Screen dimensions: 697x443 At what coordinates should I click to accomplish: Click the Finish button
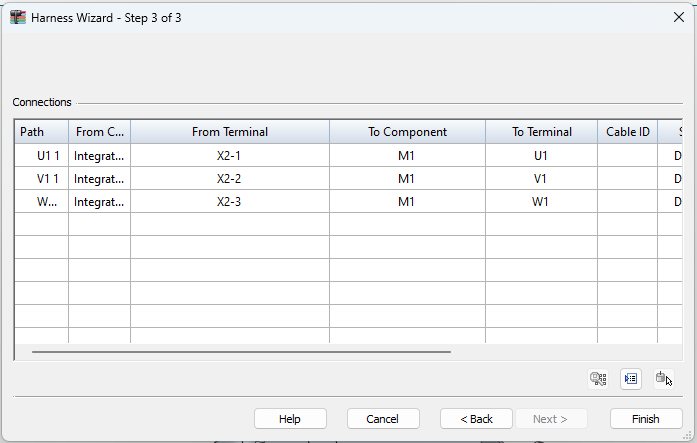coord(646,419)
